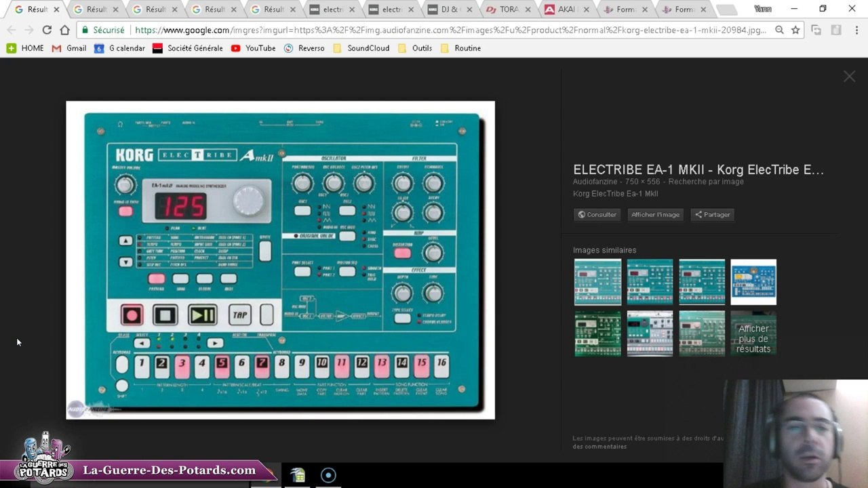Expand the SoundCloud bookmark folder

[361, 48]
